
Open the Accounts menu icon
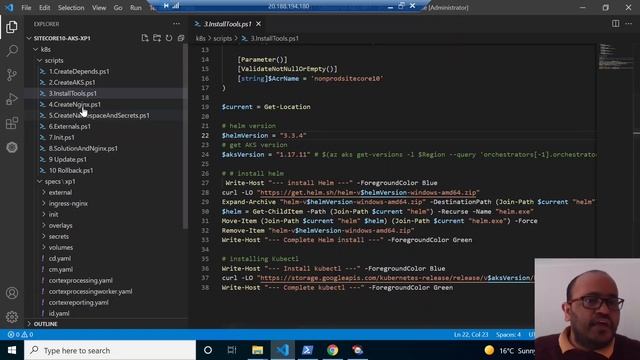(12, 293)
